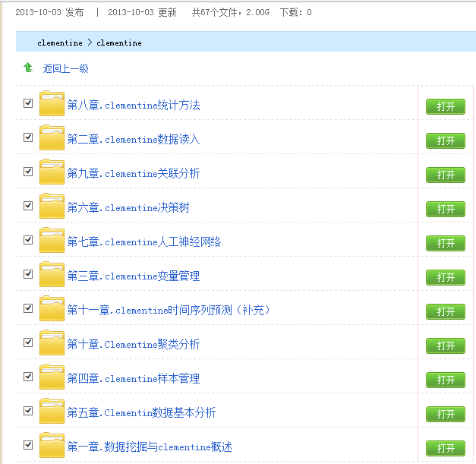This screenshot has height=464, width=476.
Task: Click folder icon for 第八章 统计方法
Action: [52, 103]
